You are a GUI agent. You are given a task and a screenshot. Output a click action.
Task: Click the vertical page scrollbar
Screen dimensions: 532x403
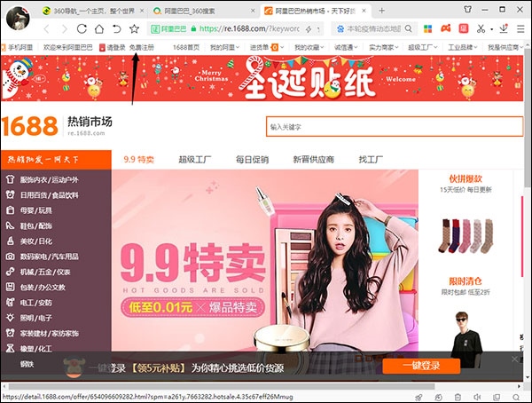(x=528, y=117)
